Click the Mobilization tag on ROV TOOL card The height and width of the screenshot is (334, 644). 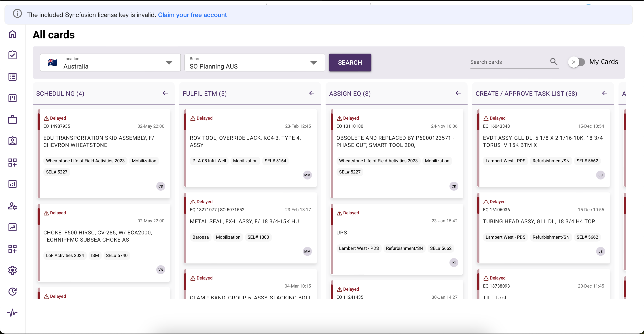tap(245, 161)
